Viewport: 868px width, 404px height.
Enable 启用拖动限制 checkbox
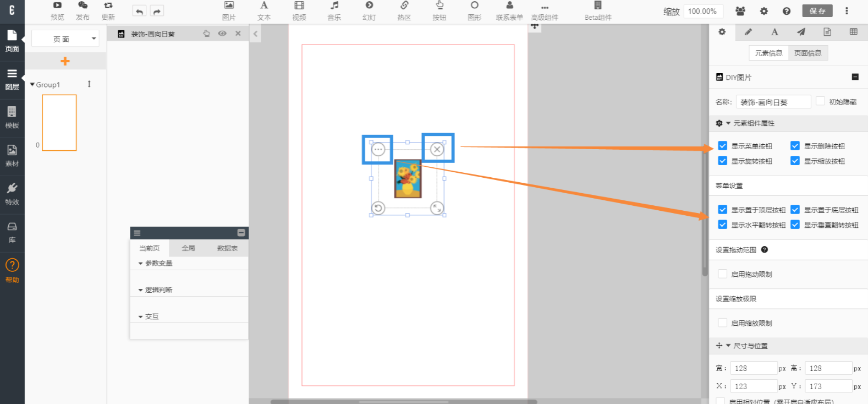pos(723,274)
